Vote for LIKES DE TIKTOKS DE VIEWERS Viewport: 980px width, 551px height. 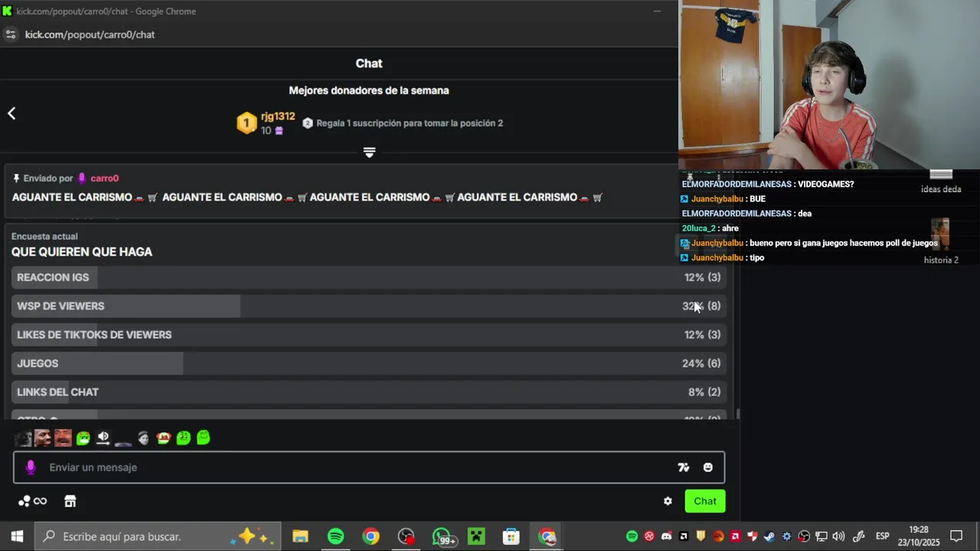[368, 334]
